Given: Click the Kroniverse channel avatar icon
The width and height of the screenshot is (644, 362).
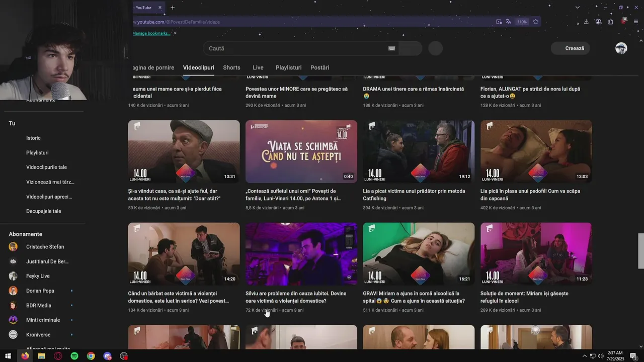Looking at the screenshot, I should [x=13, y=334].
